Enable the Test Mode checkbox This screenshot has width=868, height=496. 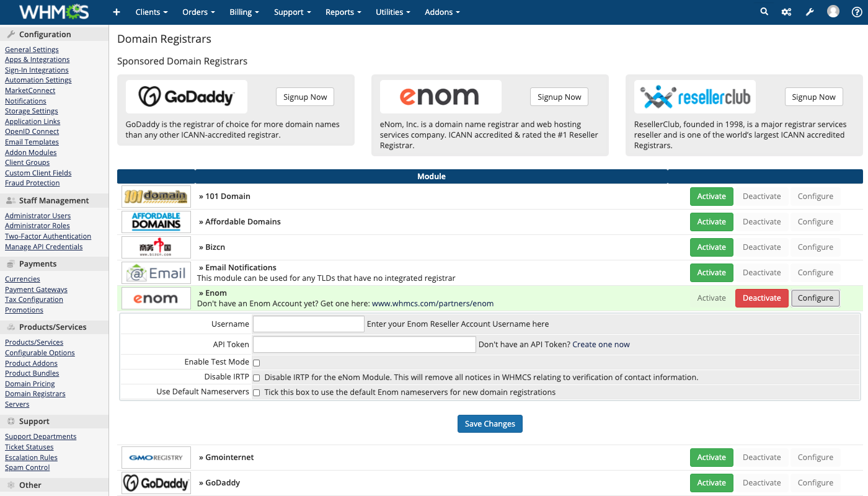(256, 363)
